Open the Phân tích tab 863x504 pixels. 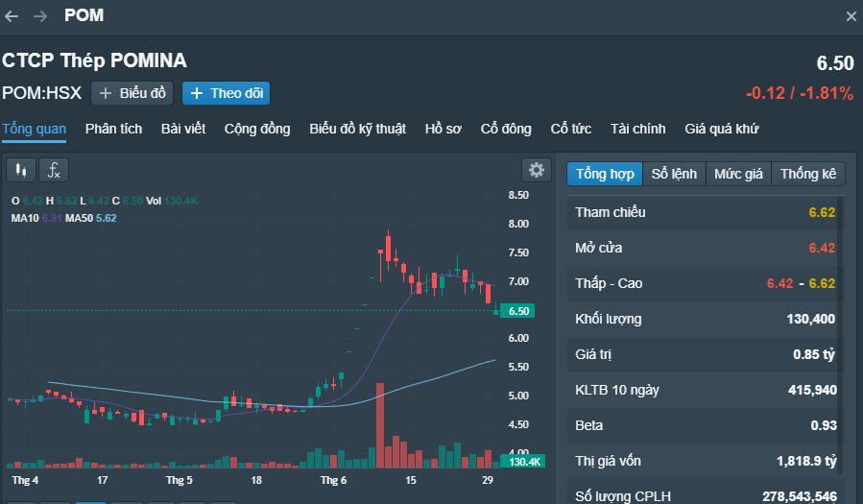coord(113,129)
